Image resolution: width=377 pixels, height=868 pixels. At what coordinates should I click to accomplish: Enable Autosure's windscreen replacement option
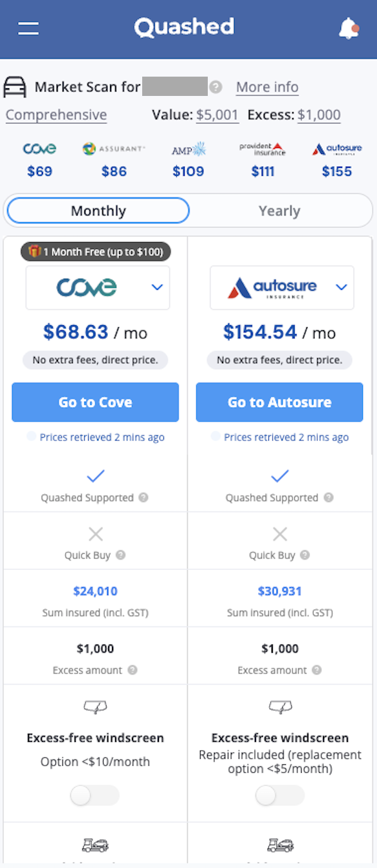279,795
